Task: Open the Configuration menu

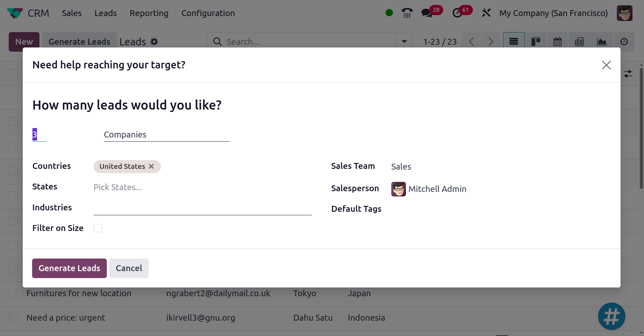Action: coord(208,13)
